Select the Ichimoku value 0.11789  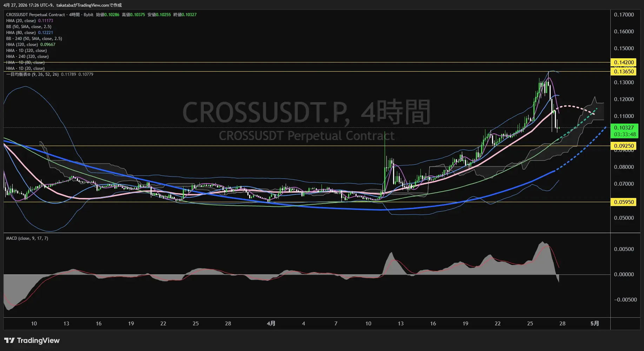tap(68, 74)
